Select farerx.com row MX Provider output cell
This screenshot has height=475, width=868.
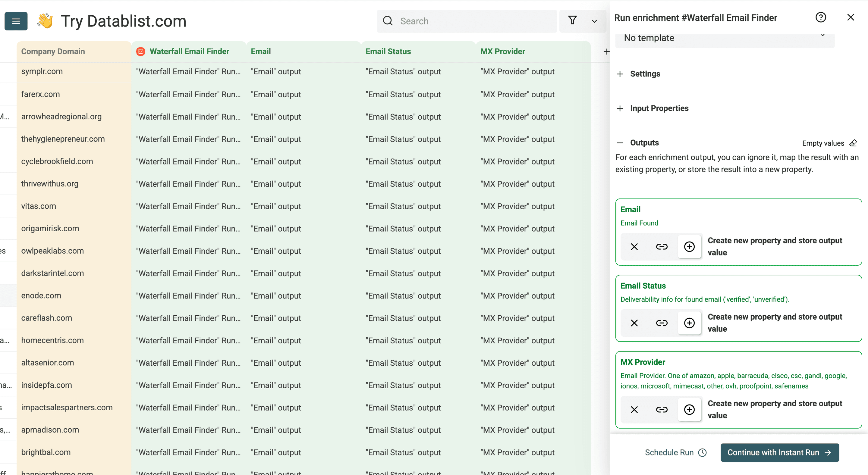coord(533,94)
